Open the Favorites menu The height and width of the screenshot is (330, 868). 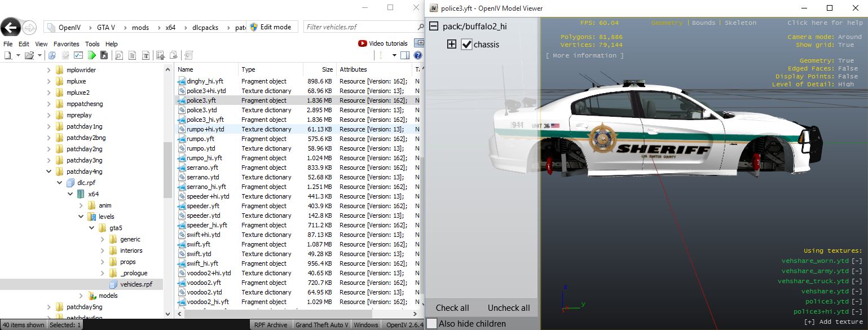[66, 43]
